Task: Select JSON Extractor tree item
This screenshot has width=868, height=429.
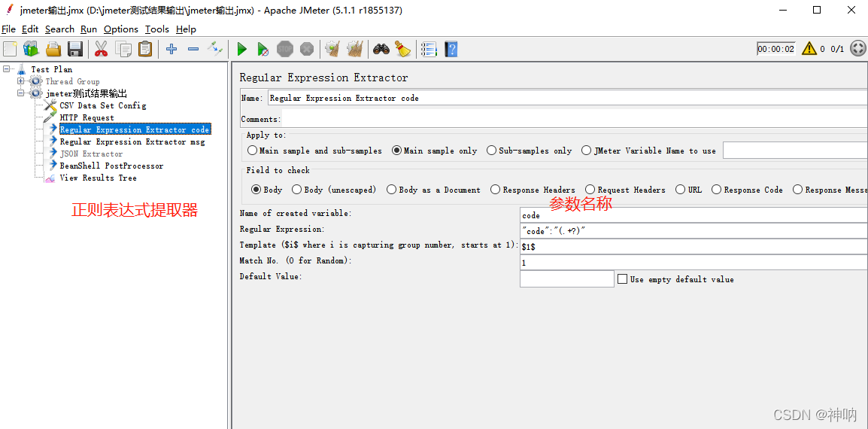Action: pos(91,154)
